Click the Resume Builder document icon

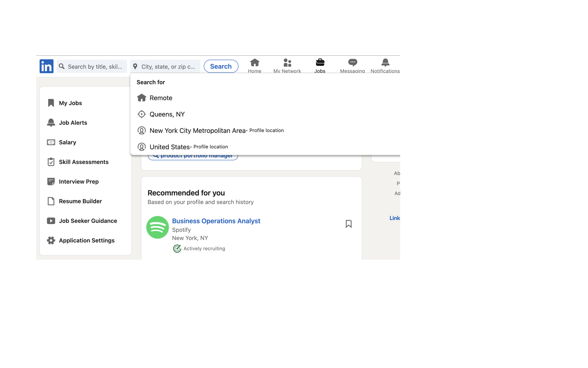click(x=51, y=201)
